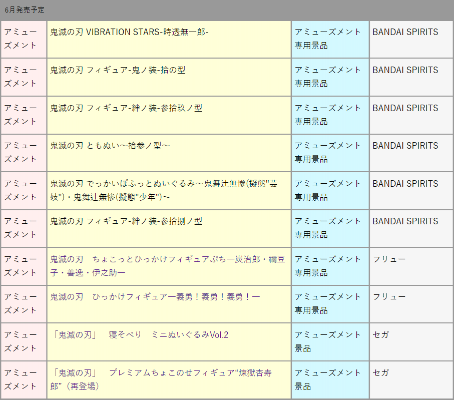454x400 pixels.
Task: Open the 寝そべり ミニぬいぐるみVol.2 link
Action: coord(140,335)
